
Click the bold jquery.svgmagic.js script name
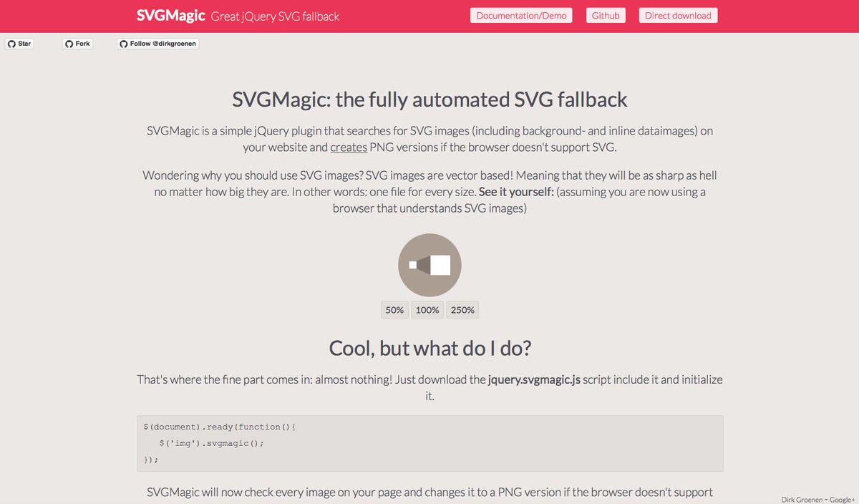[533, 379]
